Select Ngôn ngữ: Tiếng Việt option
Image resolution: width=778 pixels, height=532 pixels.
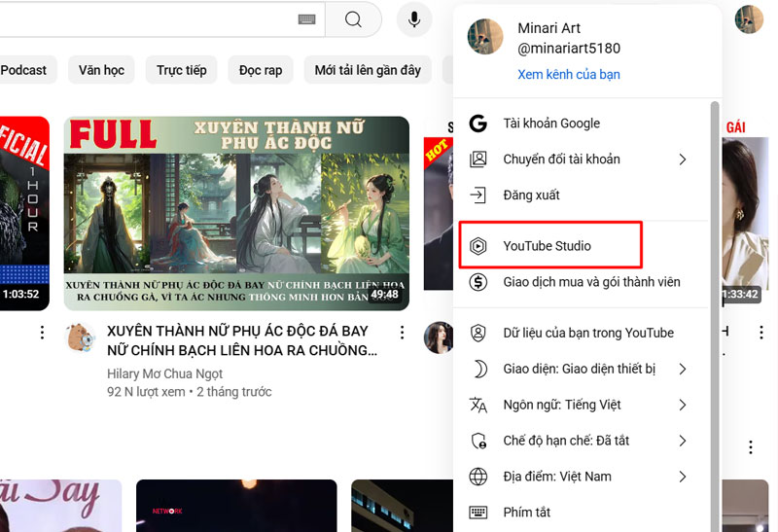click(582, 405)
